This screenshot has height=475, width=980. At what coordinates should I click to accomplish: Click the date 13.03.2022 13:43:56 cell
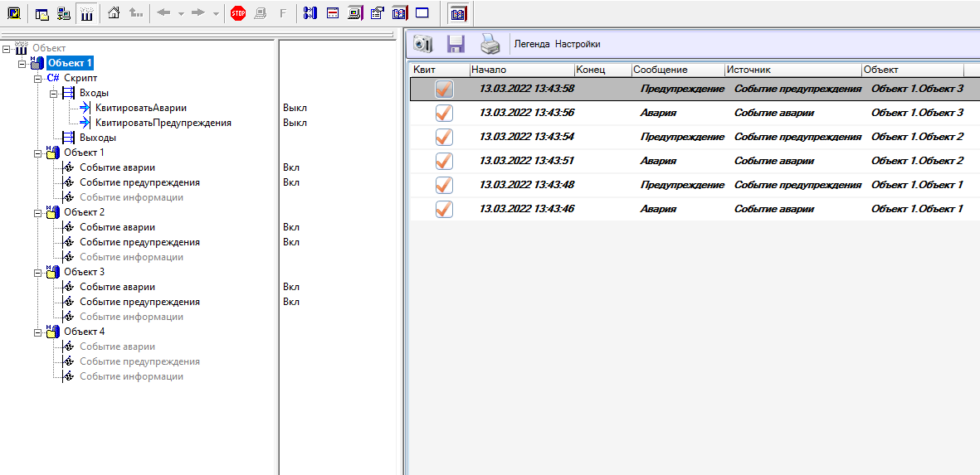pos(527,113)
